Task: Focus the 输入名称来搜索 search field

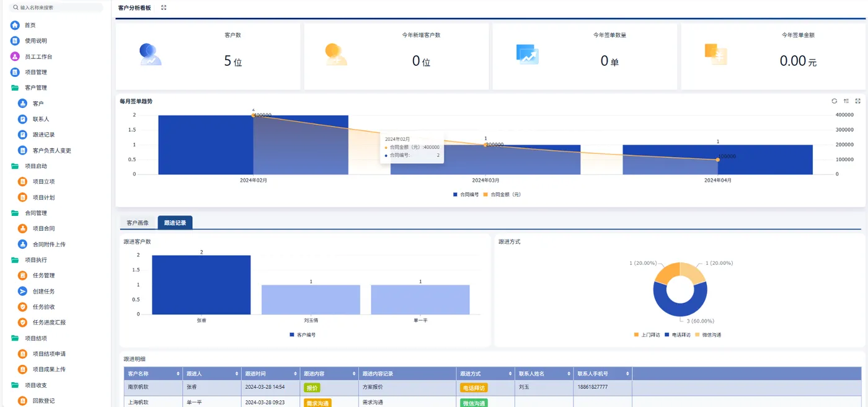Action: tap(57, 7)
